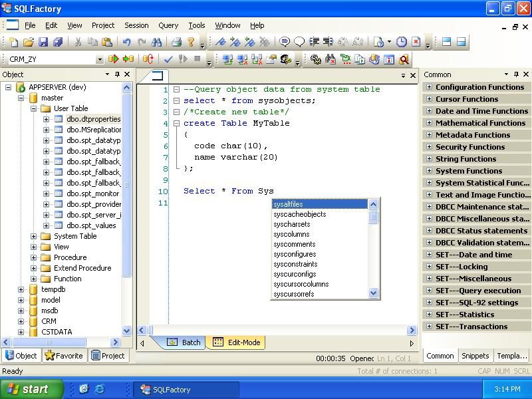Click the Windows start button

click(x=31, y=389)
